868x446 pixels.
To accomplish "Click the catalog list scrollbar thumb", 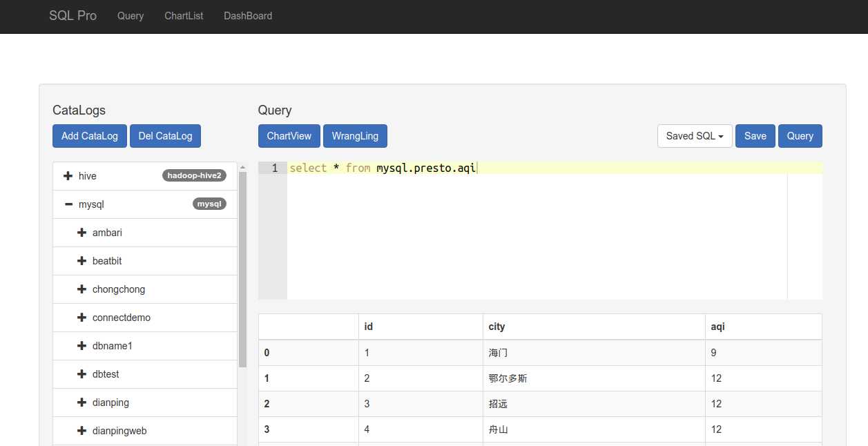I will (242, 269).
